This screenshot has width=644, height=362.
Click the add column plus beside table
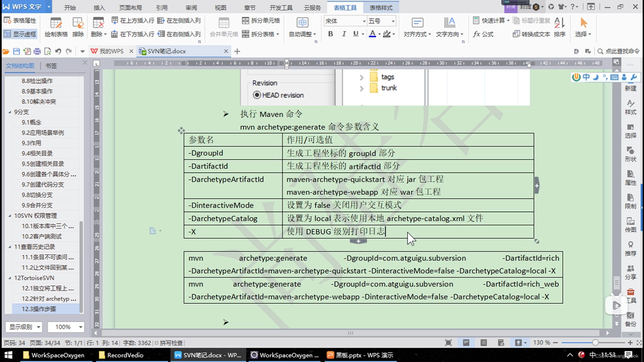[x=537, y=185]
